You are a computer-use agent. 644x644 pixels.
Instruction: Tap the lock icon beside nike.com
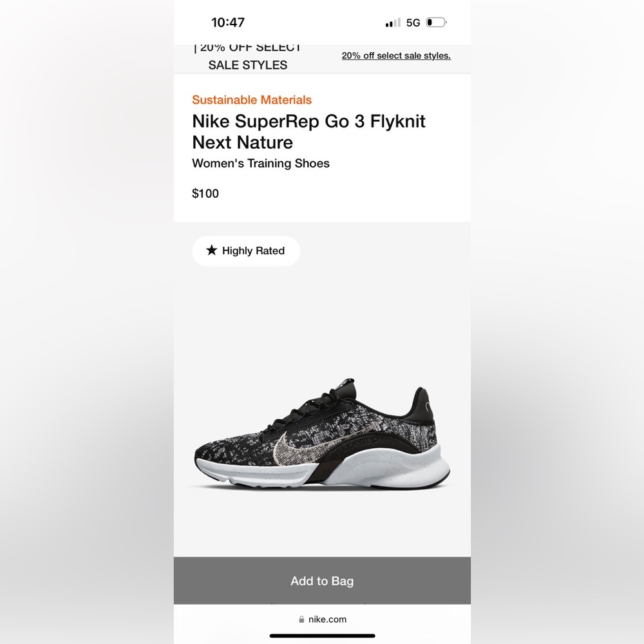[x=301, y=620]
